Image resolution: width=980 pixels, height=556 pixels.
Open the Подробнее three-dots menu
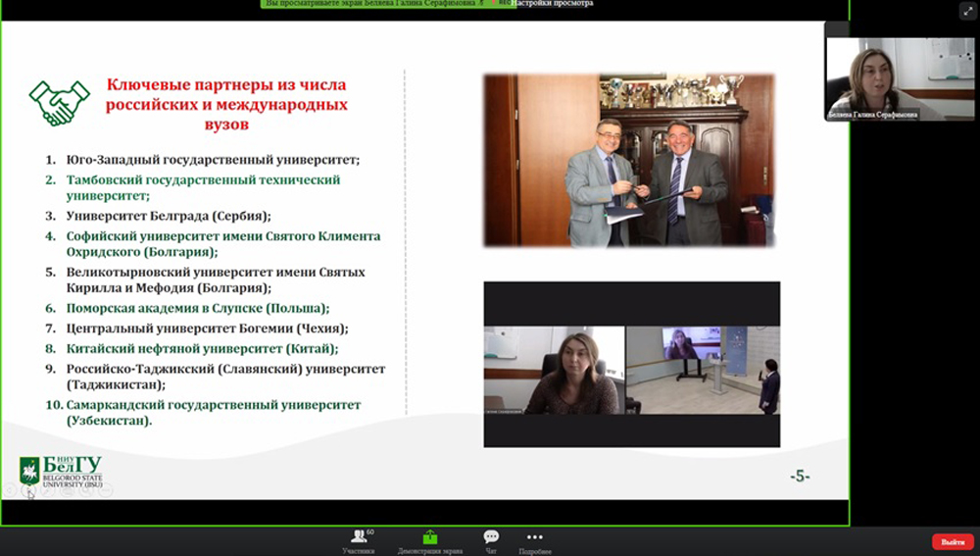[534, 540]
